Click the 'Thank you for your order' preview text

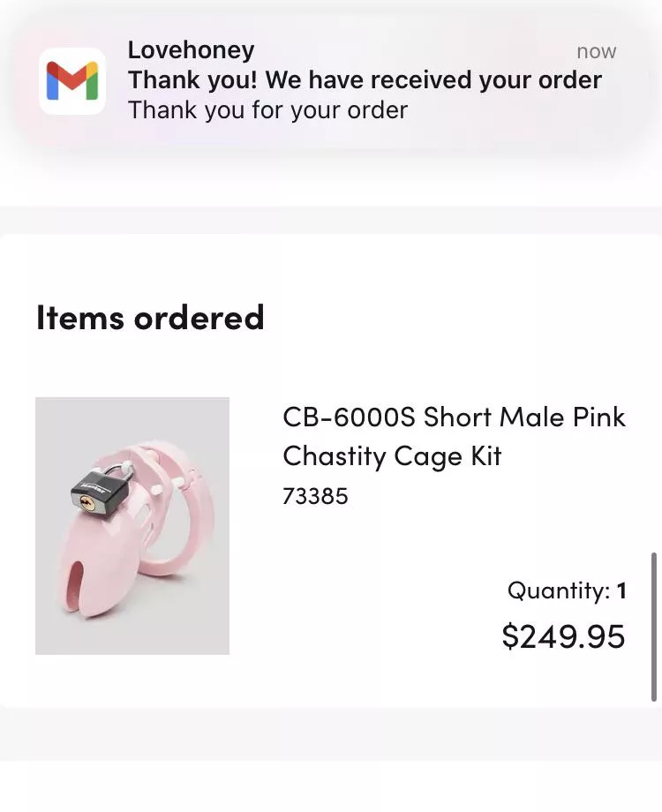pos(267,109)
